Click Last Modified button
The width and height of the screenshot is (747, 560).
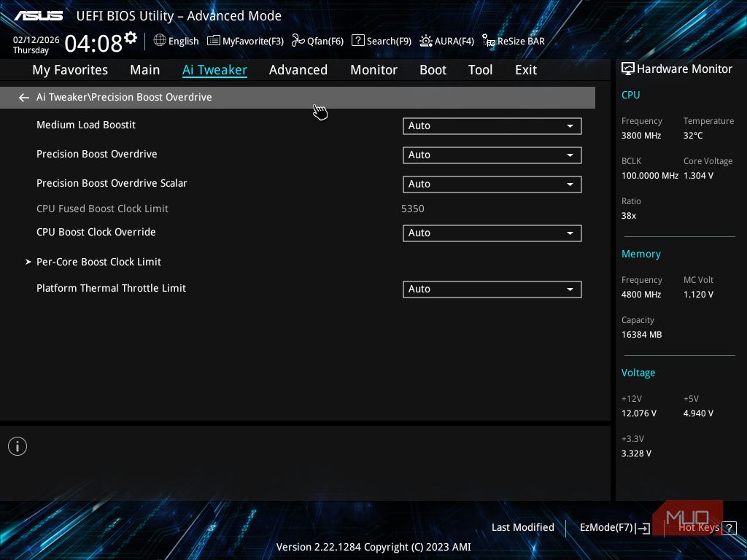coord(522,527)
